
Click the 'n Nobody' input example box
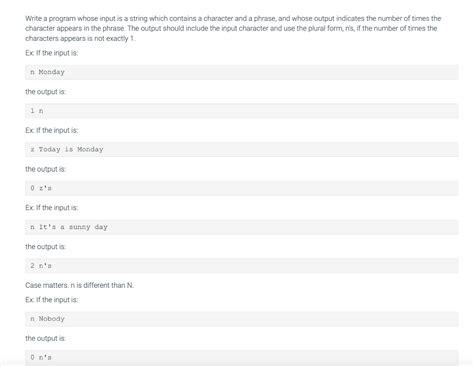(x=242, y=319)
